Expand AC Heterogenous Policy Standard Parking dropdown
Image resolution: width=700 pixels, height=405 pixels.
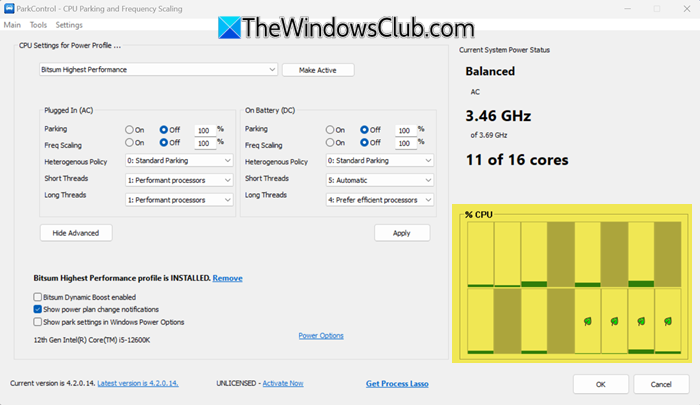click(179, 160)
